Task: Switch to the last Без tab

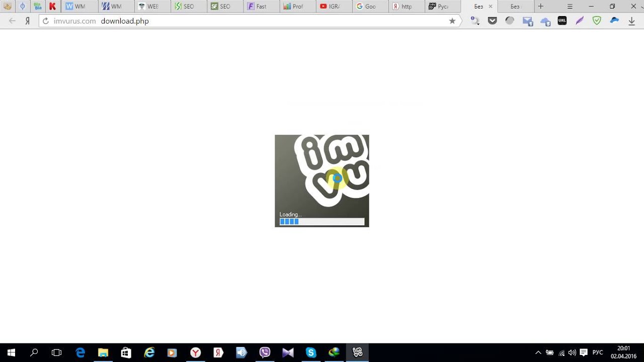Action: 515,7
